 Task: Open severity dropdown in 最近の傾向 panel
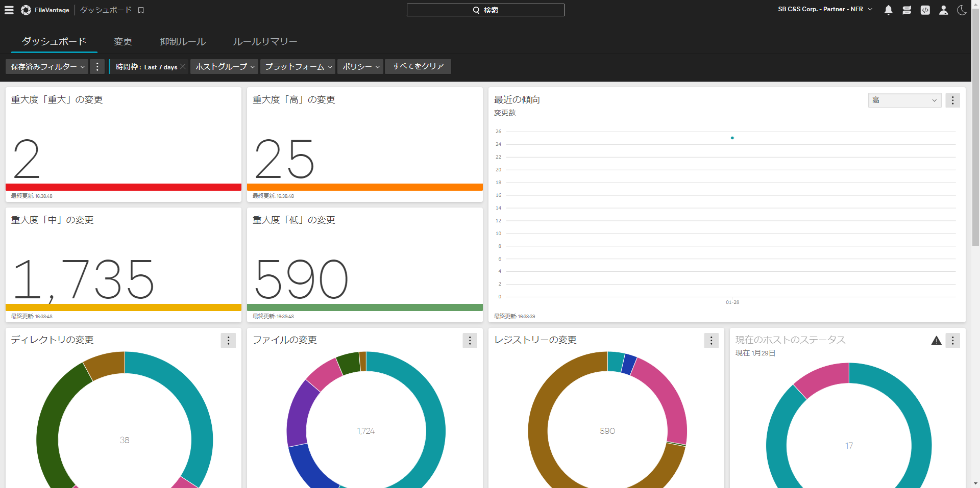coord(904,100)
